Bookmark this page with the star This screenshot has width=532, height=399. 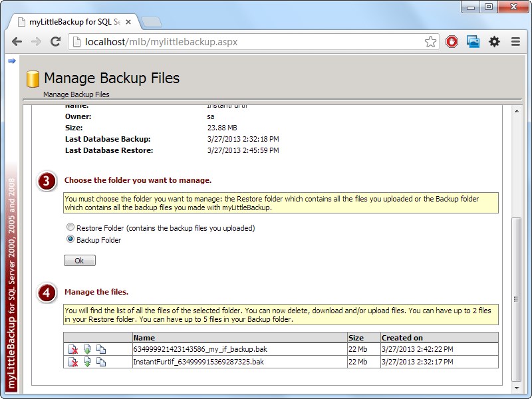point(430,42)
